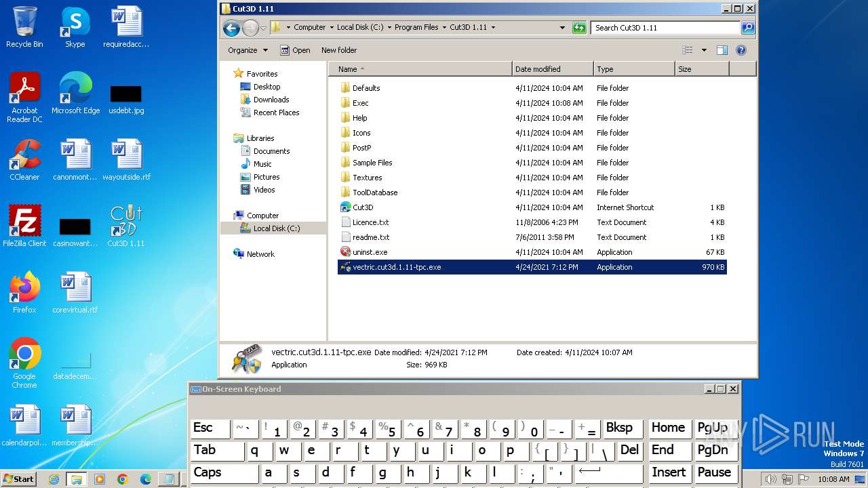This screenshot has height=488, width=868.
Task: Expand the views options dropdown arrow
Action: click(x=704, y=50)
